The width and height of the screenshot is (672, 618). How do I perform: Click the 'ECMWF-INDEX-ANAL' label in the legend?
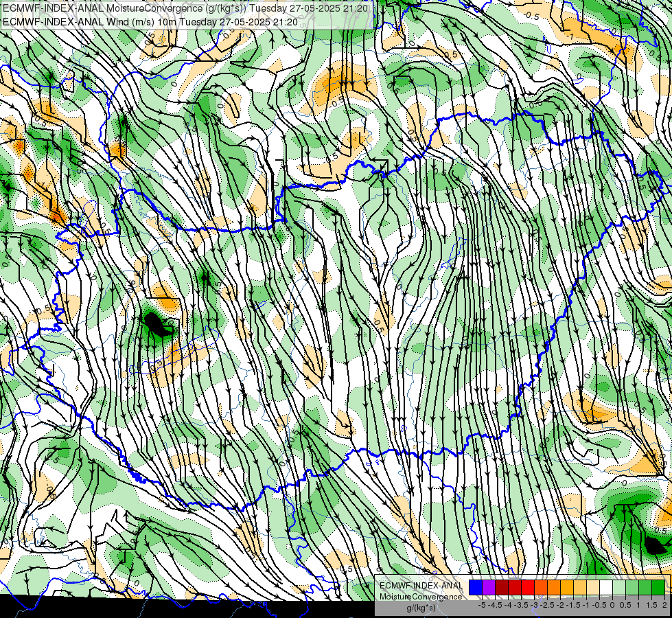421,586
